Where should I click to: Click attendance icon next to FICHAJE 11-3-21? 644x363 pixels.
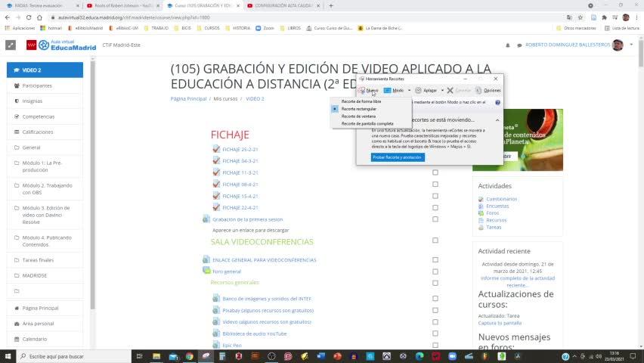tap(216, 172)
